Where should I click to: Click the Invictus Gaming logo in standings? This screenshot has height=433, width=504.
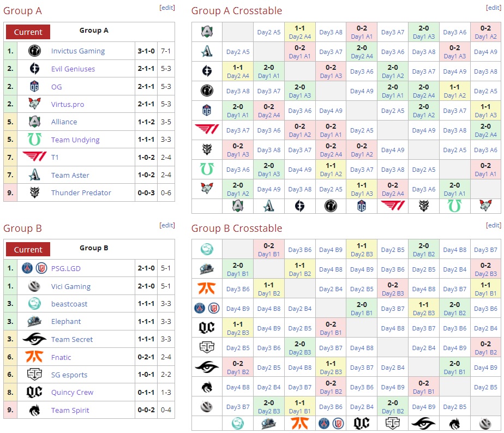click(35, 51)
